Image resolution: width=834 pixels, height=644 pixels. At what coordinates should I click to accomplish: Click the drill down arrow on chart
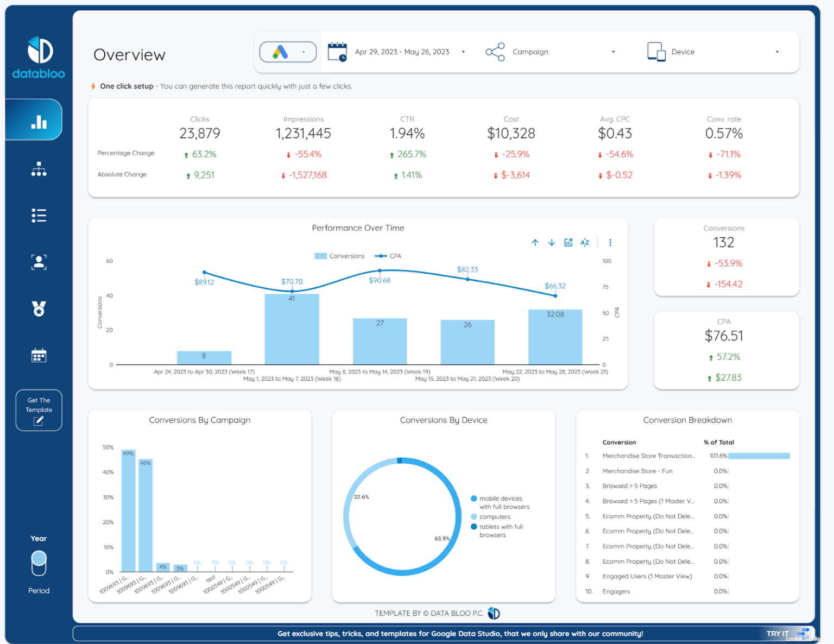552,243
